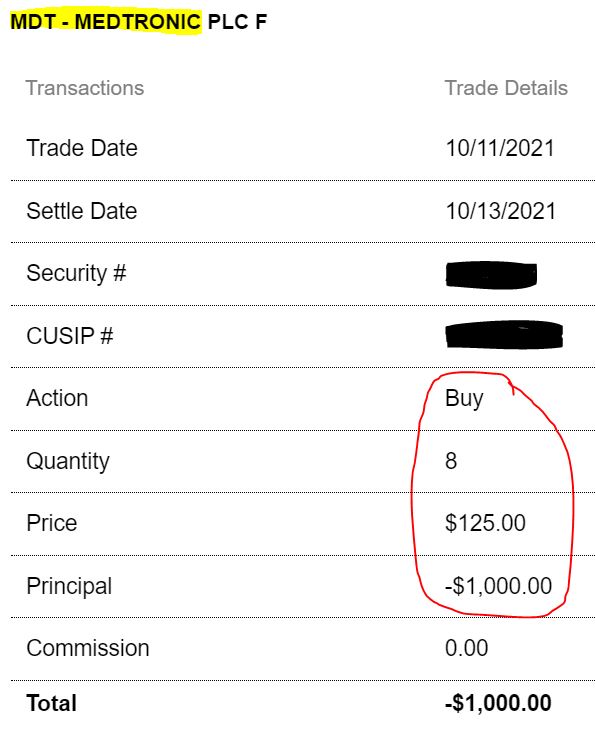Click the Principal value -$1,000.00

point(498,586)
